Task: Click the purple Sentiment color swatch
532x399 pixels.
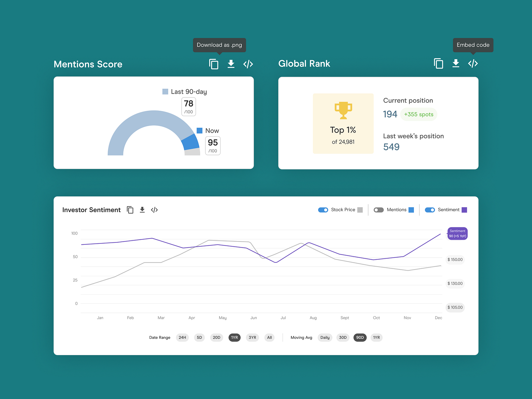Action: [465, 210]
